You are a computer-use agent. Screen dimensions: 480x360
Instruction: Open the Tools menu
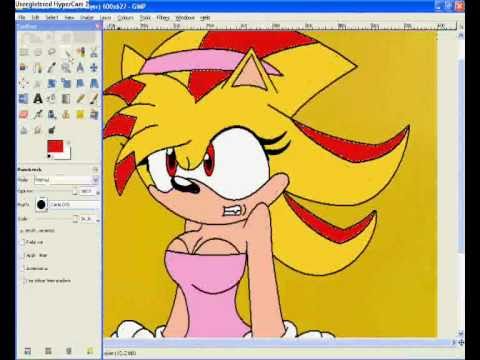[145, 17]
